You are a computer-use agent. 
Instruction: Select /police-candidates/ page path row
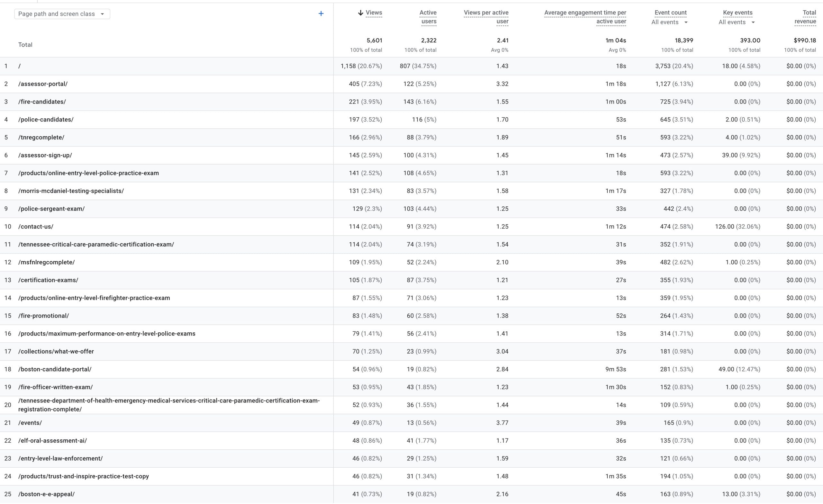coord(46,120)
